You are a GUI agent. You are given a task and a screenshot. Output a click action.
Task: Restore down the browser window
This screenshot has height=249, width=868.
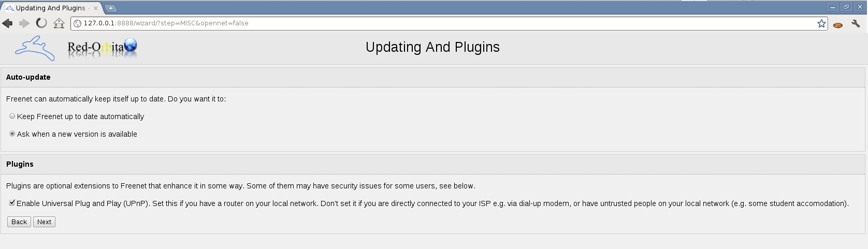pos(846,7)
